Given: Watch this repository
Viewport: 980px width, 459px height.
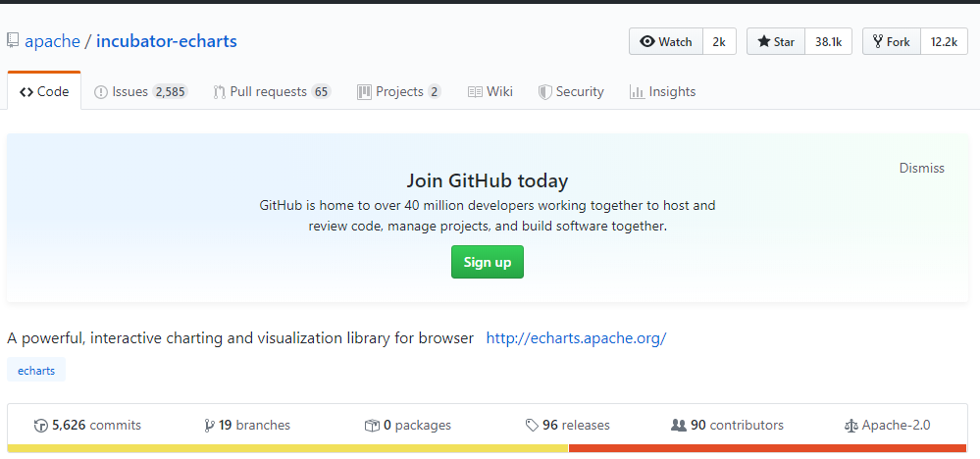Looking at the screenshot, I should click(x=666, y=42).
